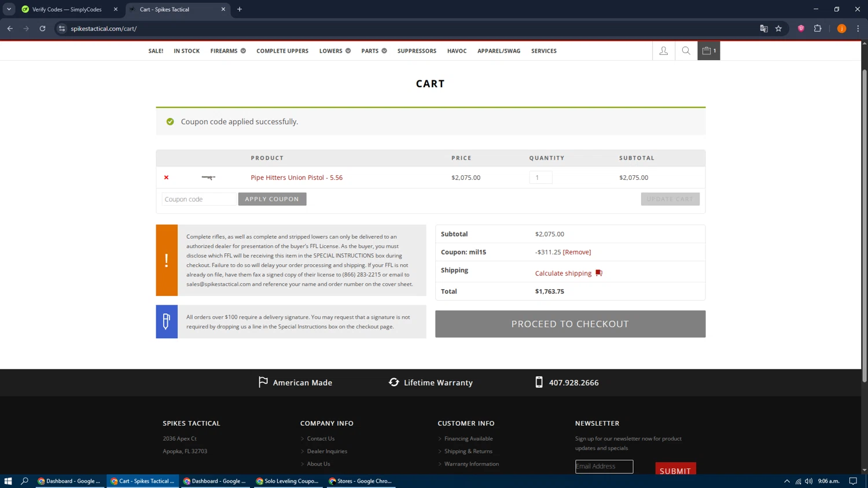This screenshot has width=868, height=488.
Task: Click the shipping truck icon beside Calculate shipping
Action: tap(599, 273)
